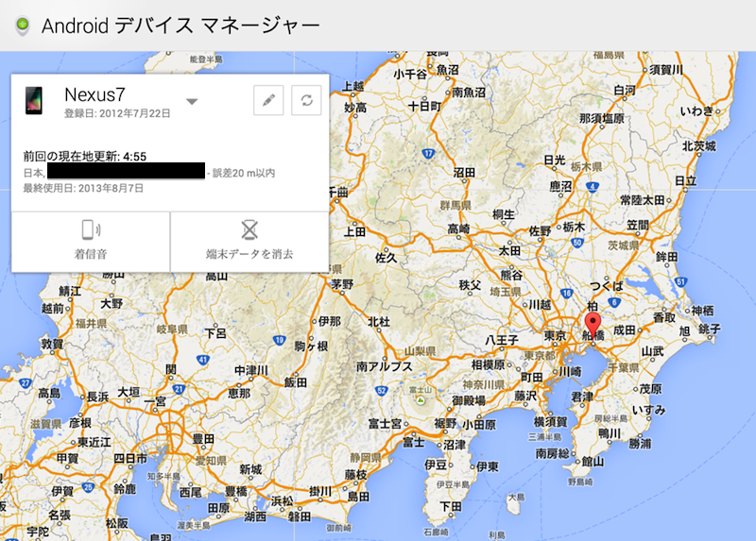Screen dimensions: 756x541
Task: Click the 横須賀 city label
Action: [x=550, y=421]
